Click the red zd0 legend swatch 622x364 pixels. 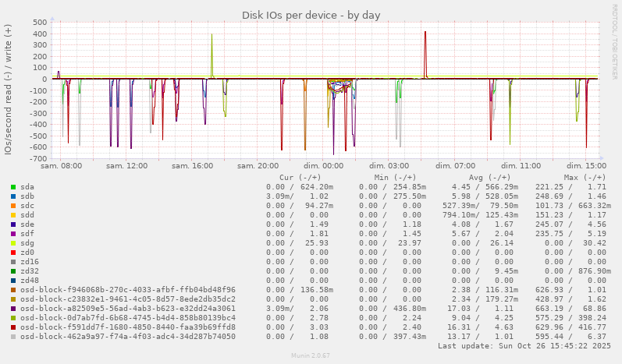point(13,253)
